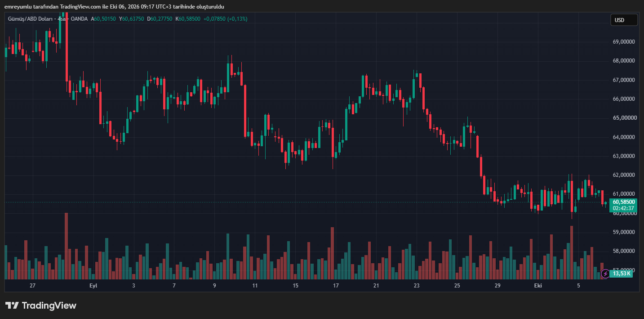
Task: Click the high value Y60,63750
Action: (x=131, y=19)
